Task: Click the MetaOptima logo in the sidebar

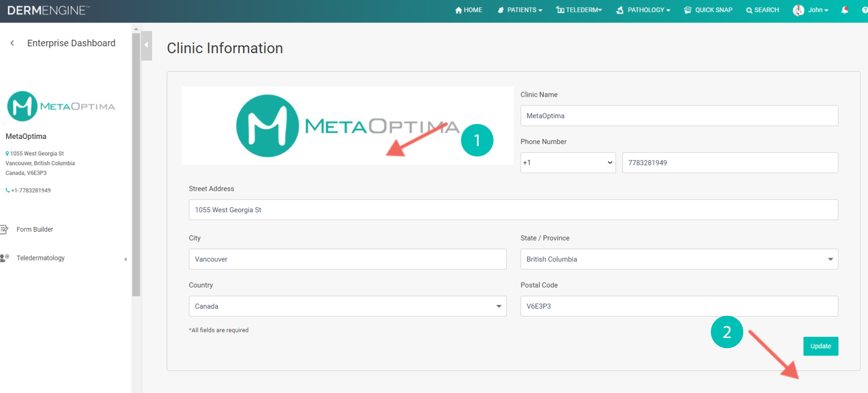Action: point(61,106)
